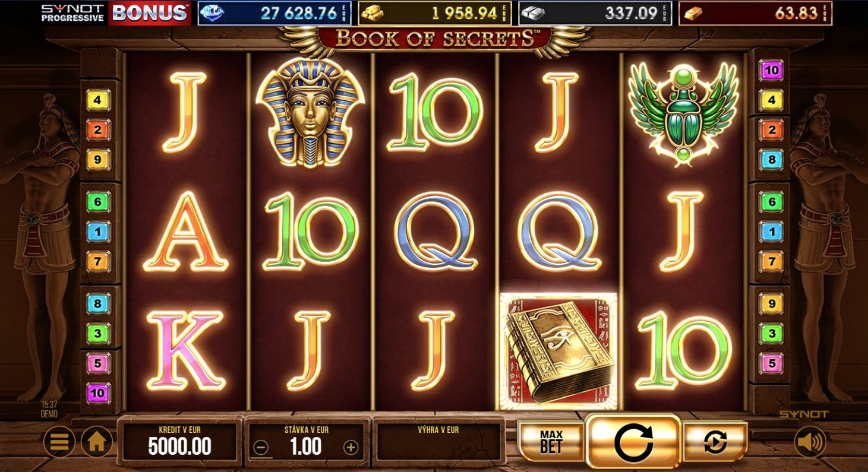Go to home with the house icon
The height and width of the screenshot is (472, 868).
pyautogui.click(x=97, y=442)
